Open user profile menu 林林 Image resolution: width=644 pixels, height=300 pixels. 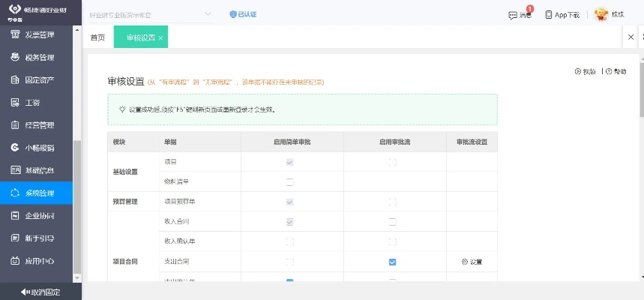[610, 15]
